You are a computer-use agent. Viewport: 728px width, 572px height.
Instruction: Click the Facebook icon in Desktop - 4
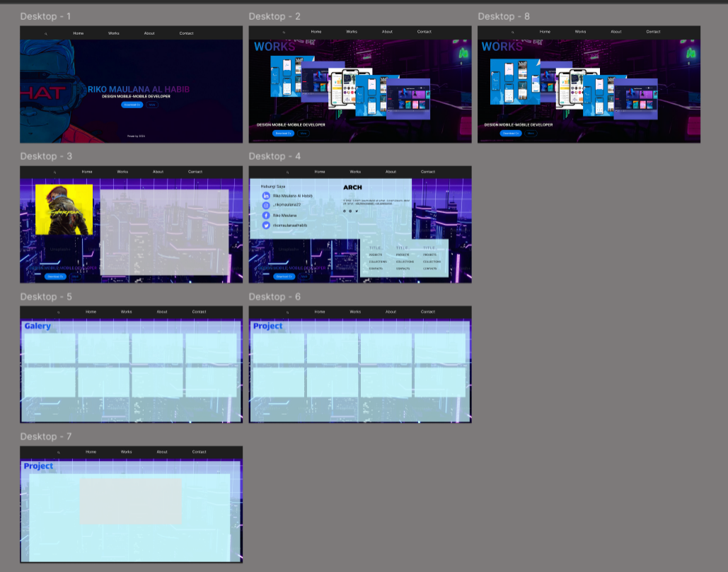point(266,215)
